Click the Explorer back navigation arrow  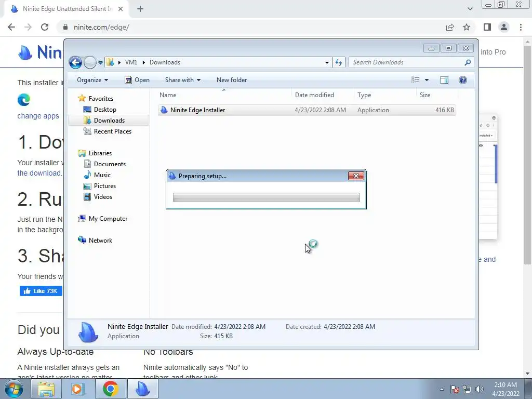coord(75,62)
